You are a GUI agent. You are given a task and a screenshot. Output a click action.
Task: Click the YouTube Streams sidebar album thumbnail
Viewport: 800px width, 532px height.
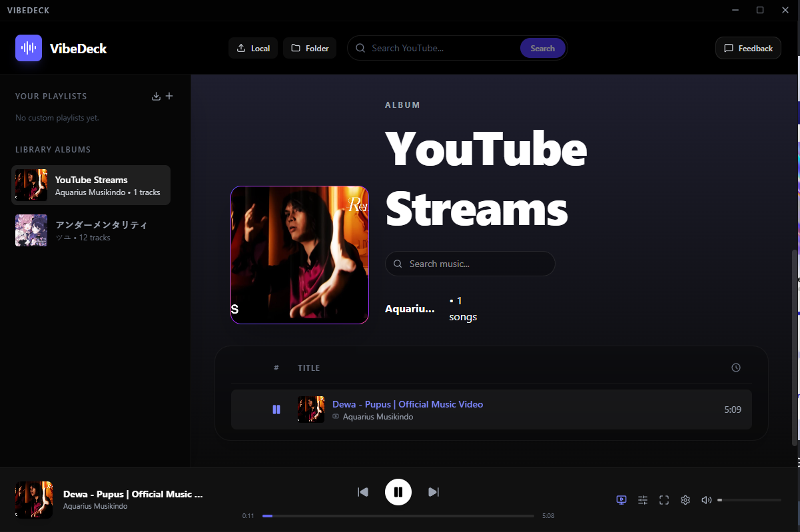point(31,185)
